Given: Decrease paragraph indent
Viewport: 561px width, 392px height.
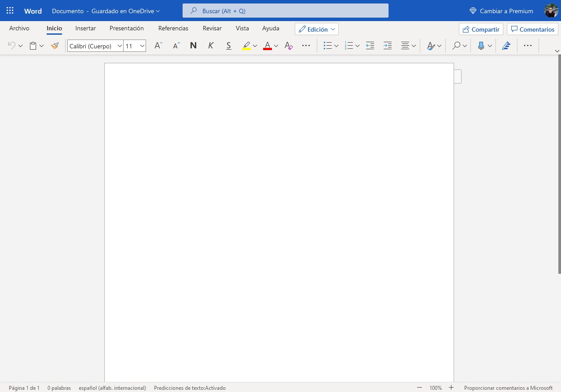Looking at the screenshot, I should pos(370,46).
